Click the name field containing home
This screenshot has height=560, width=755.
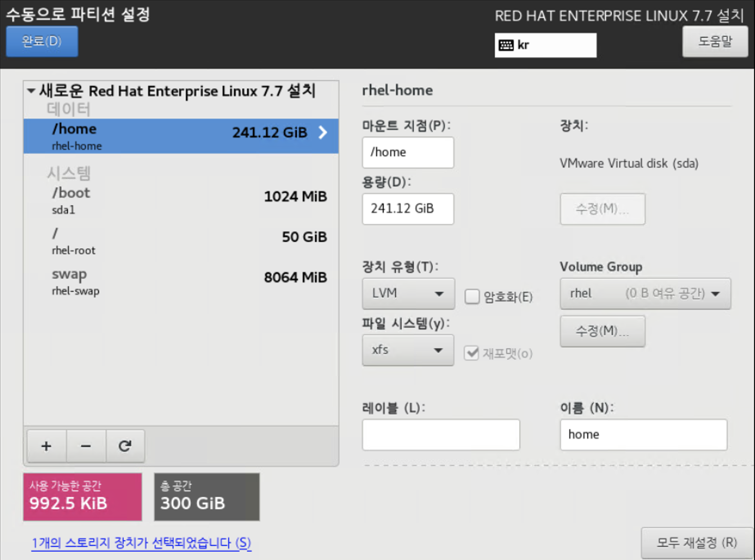644,435
